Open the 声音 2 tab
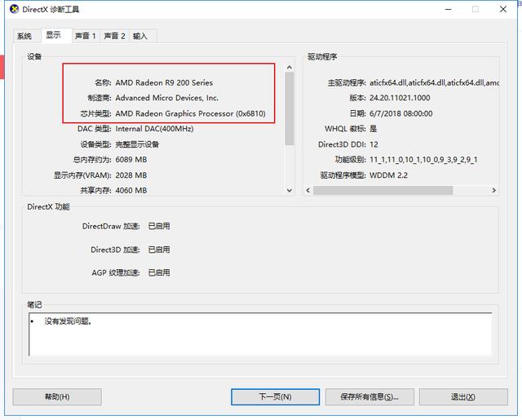The height and width of the screenshot is (420, 522). click(x=114, y=36)
